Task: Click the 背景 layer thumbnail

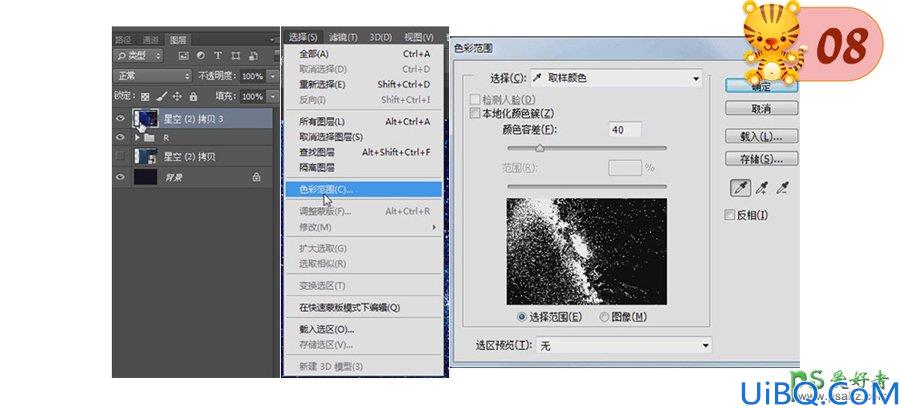Action: [x=146, y=178]
